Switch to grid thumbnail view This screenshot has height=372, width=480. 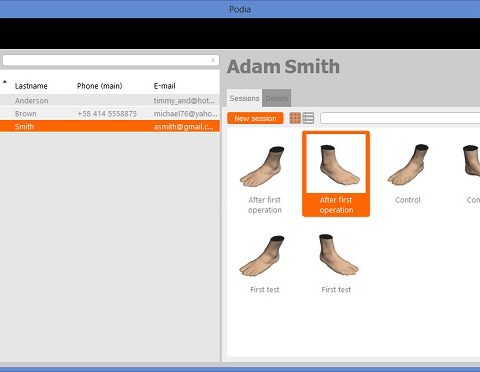[x=295, y=118]
